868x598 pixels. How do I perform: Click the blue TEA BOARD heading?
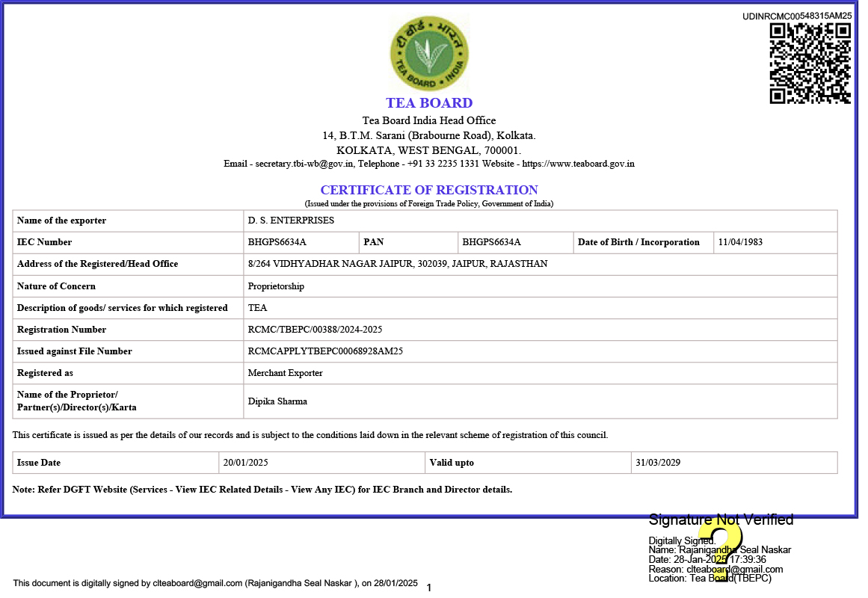coord(429,103)
